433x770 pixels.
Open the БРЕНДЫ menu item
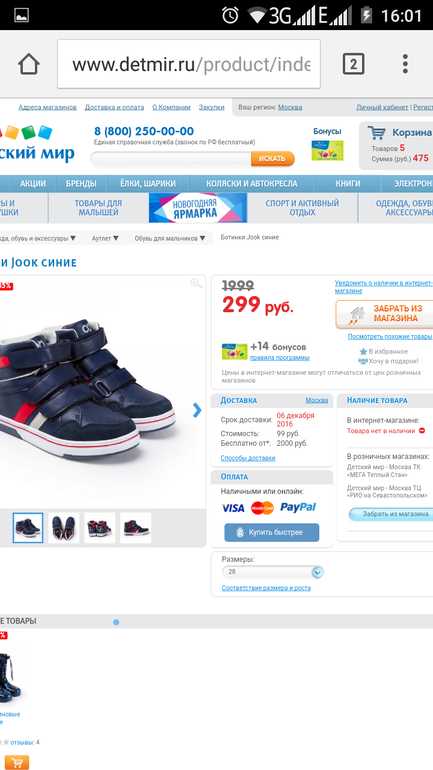tap(81, 184)
